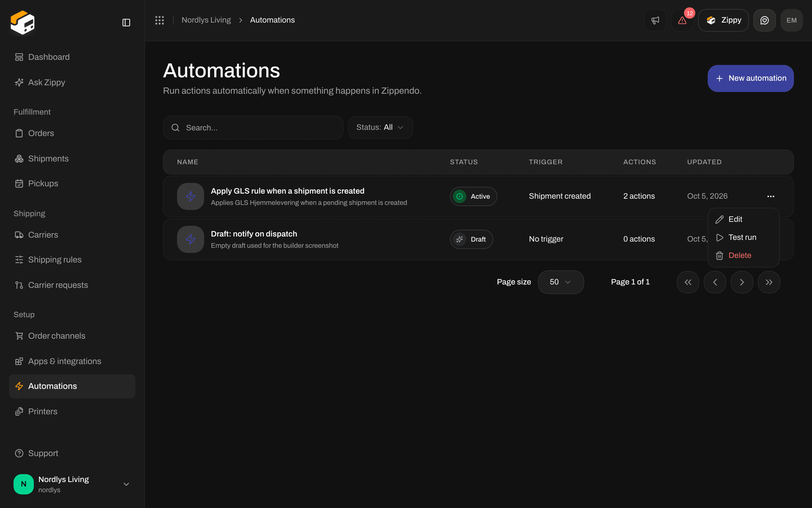812x508 pixels.
Task: Click the lightning icon of the Draft notify row
Action: [x=191, y=239]
